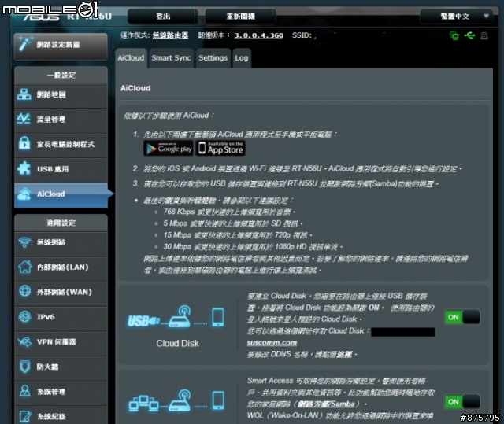Toggle the Cloud Disk ON switch

click(461, 317)
